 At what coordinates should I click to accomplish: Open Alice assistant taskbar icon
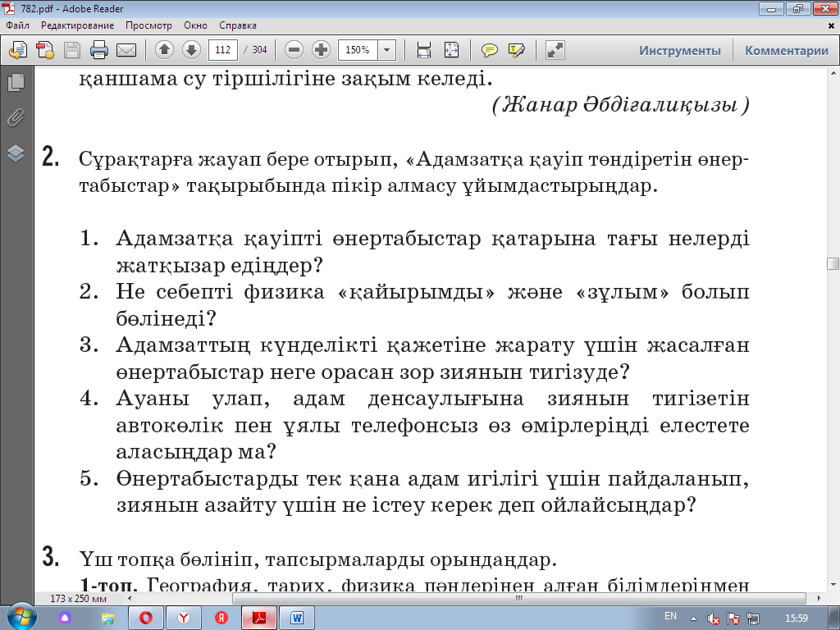[x=65, y=618]
